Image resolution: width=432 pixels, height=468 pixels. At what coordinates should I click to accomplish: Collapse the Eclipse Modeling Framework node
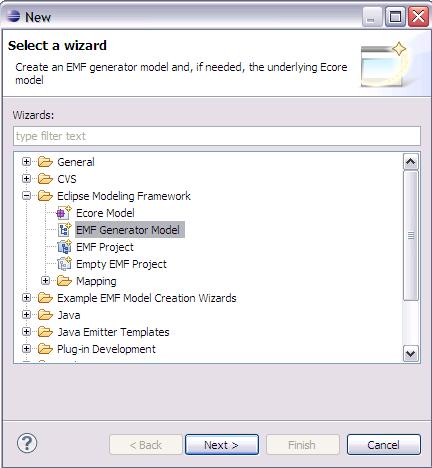[26, 196]
